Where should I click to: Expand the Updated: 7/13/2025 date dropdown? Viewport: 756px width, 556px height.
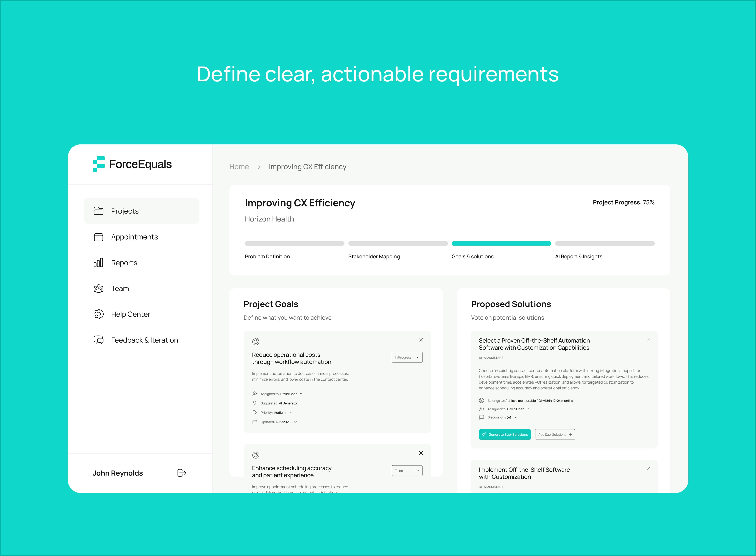[295, 422]
